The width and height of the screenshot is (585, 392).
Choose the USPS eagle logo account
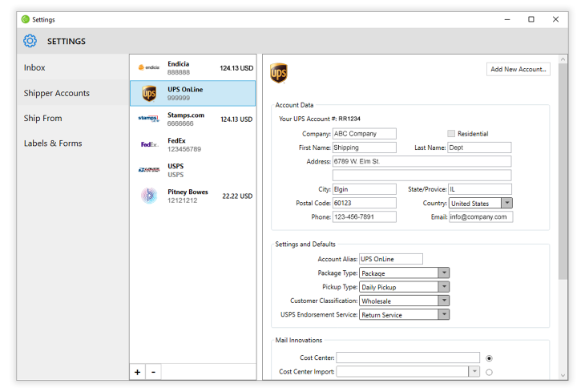[148, 170]
